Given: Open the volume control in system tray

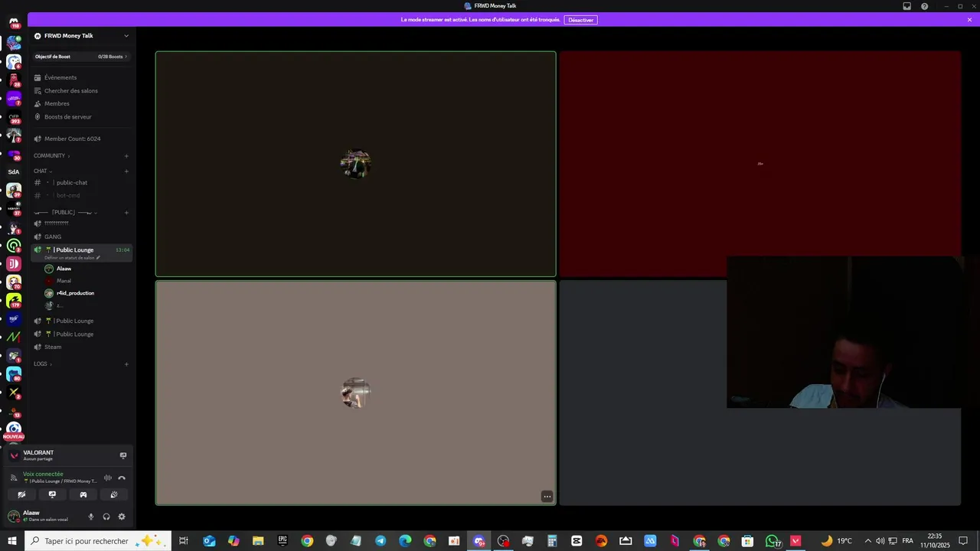Looking at the screenshot, I should click(x=880, y=541).
